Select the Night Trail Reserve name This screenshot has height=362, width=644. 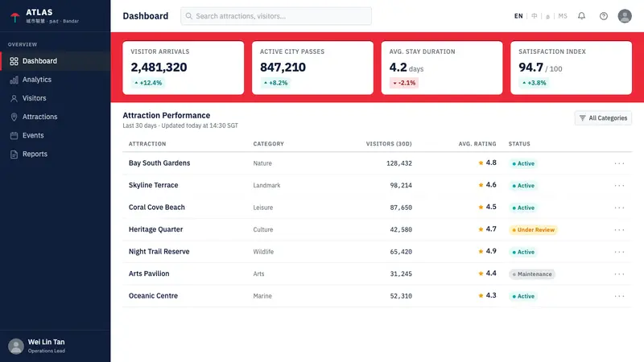[x=159, y=252]
